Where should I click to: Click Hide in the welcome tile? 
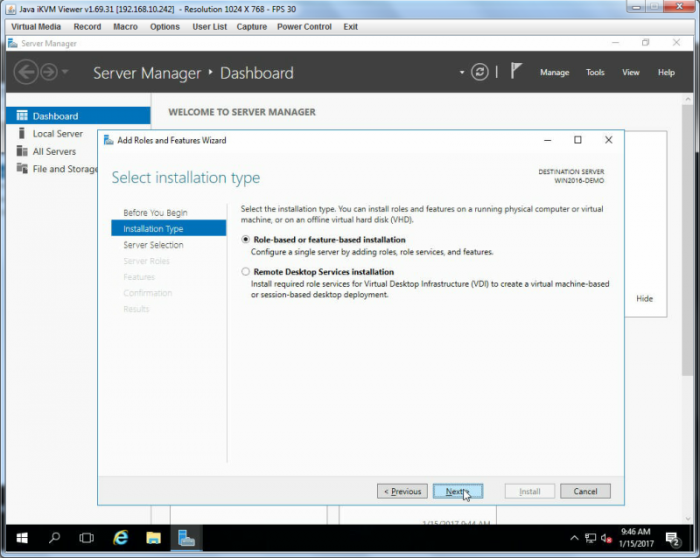coord(644,299)
